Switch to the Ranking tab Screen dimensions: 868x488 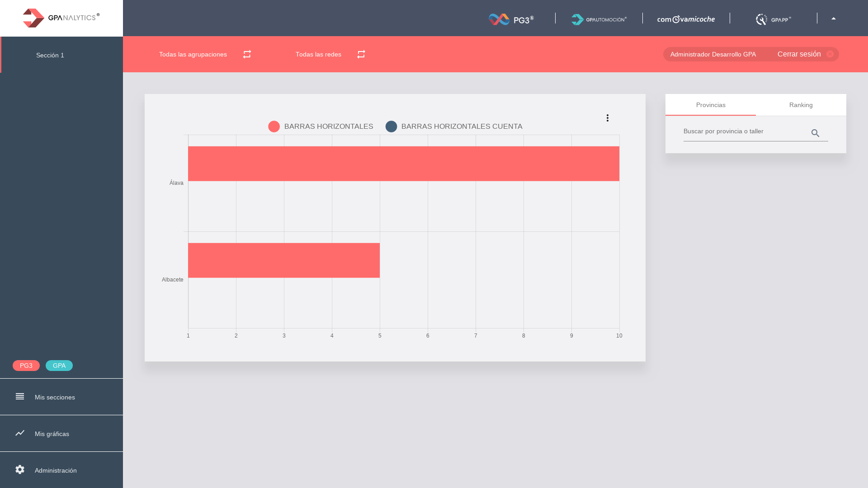pos(801,105)
